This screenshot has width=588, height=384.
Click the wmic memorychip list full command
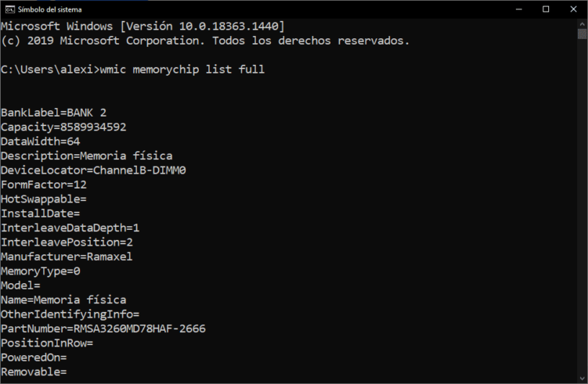click(183, 70)
